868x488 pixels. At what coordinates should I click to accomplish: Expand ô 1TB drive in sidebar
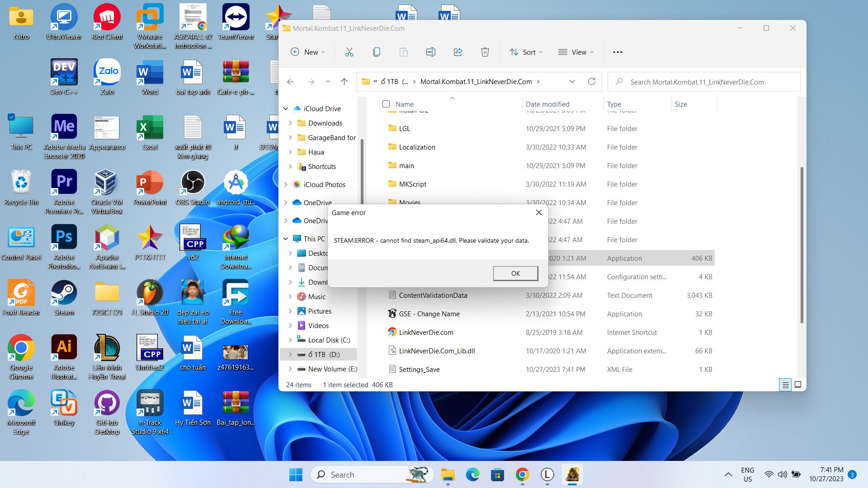(x=290, y=354)
